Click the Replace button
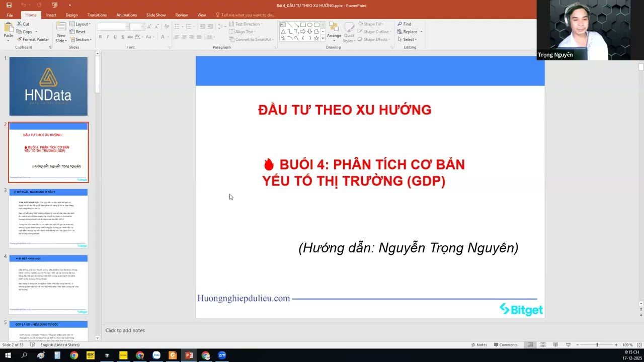The width and height of the screenshot is (644, 362). pos(408,32)
